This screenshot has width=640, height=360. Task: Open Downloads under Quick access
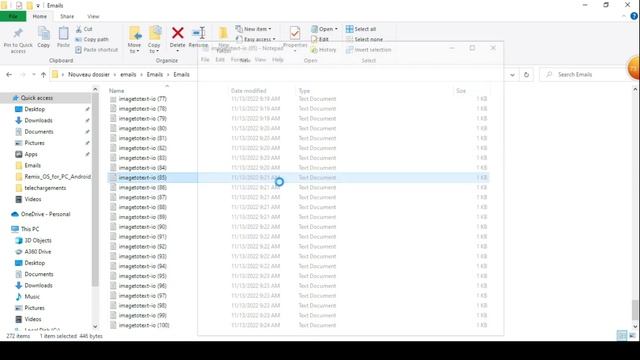pyautogui.click(x=38, y=120)
